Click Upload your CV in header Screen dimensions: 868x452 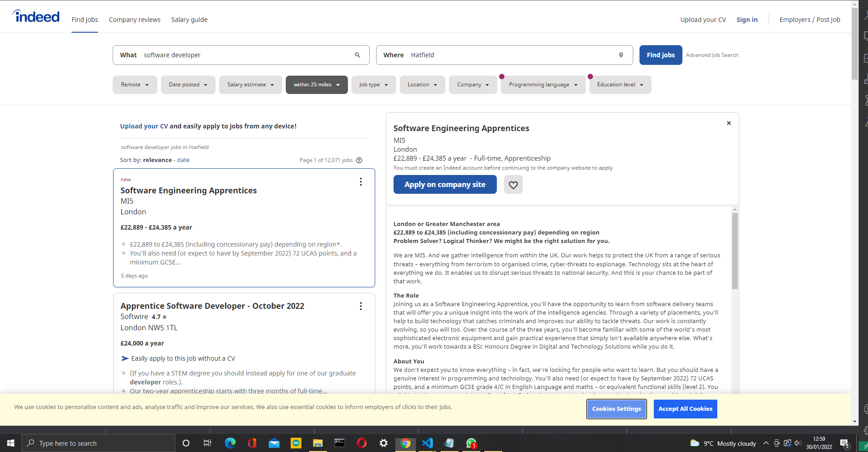pyautogui.click(x=703, y=20)
